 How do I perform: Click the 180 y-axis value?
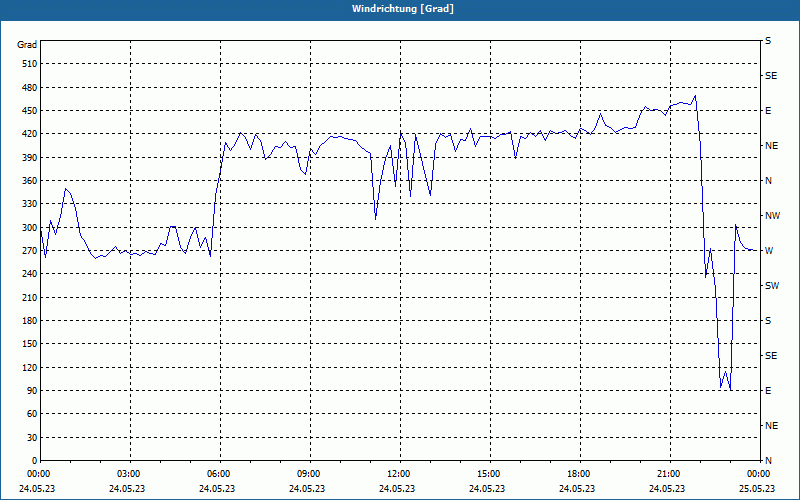(x=30, y=321)
